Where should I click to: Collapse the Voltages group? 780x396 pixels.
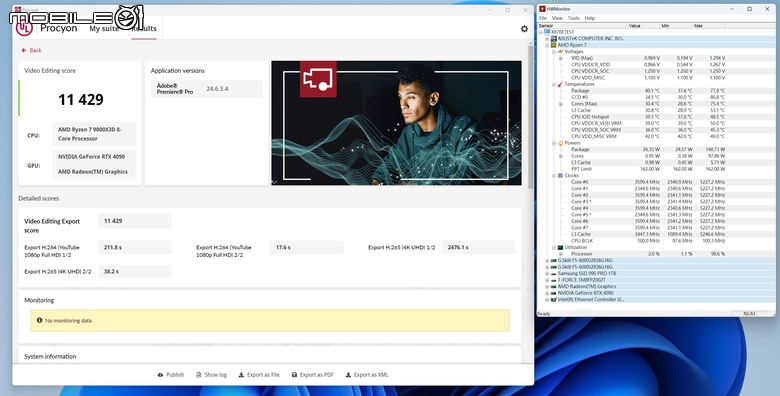pos(554,52)
